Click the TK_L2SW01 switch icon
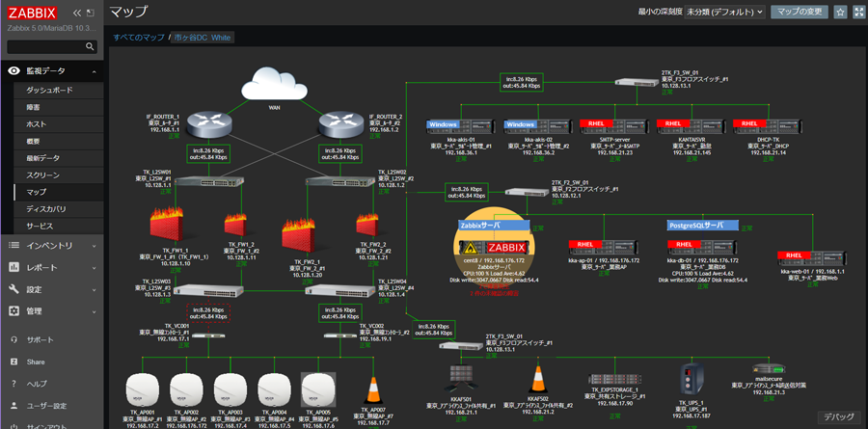Viewport: 868px width, 429px height. click(209, 181)
